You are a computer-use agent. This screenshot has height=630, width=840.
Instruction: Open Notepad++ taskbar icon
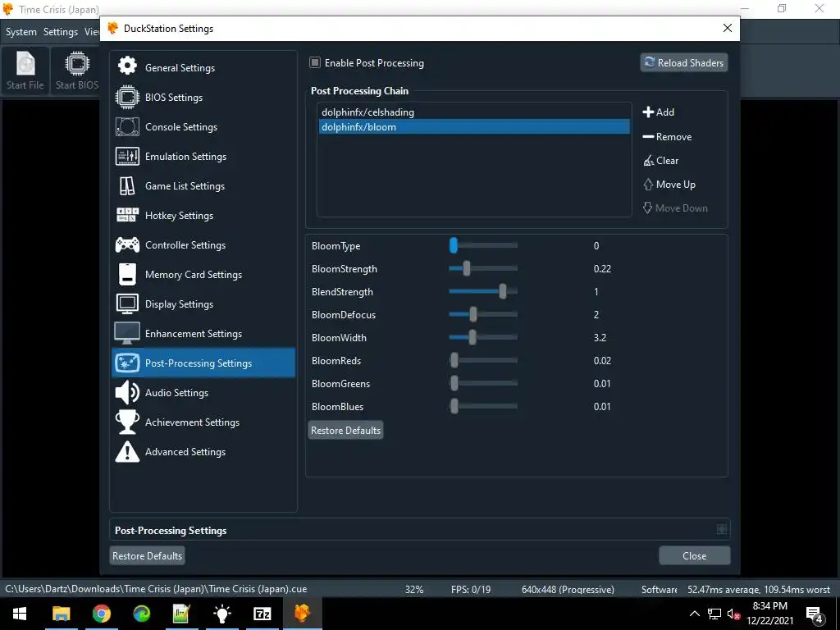pyautogui.click(x=181, y=614)
